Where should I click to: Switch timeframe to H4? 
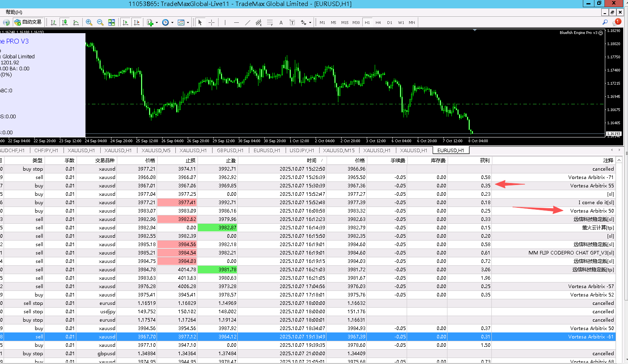[378, 23]
